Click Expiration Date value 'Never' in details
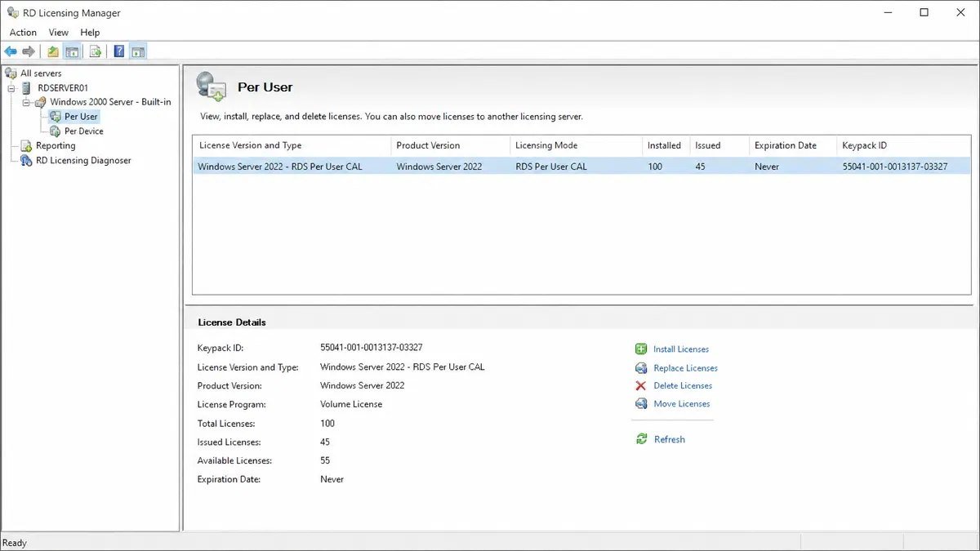The image size is (980, 551). click(x=332, y=479)
